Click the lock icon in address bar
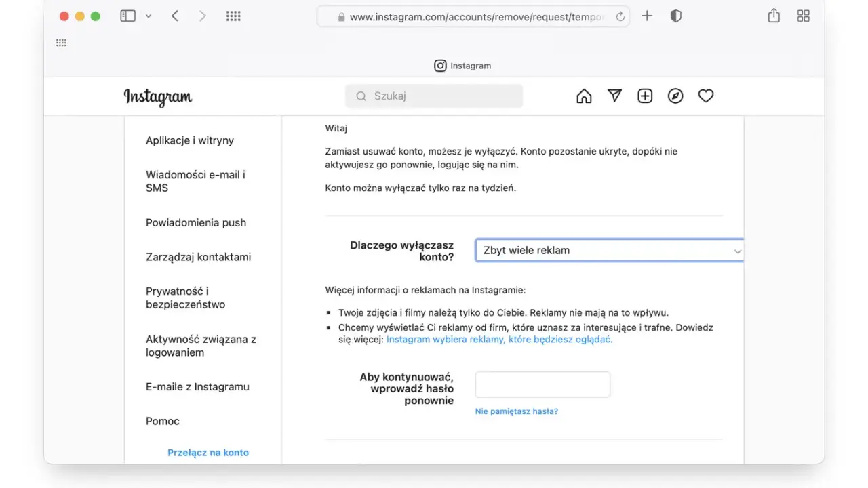Image resolution: width=868 pixels, height=488 pixels. pyautogui.click(x=341, y=17)
